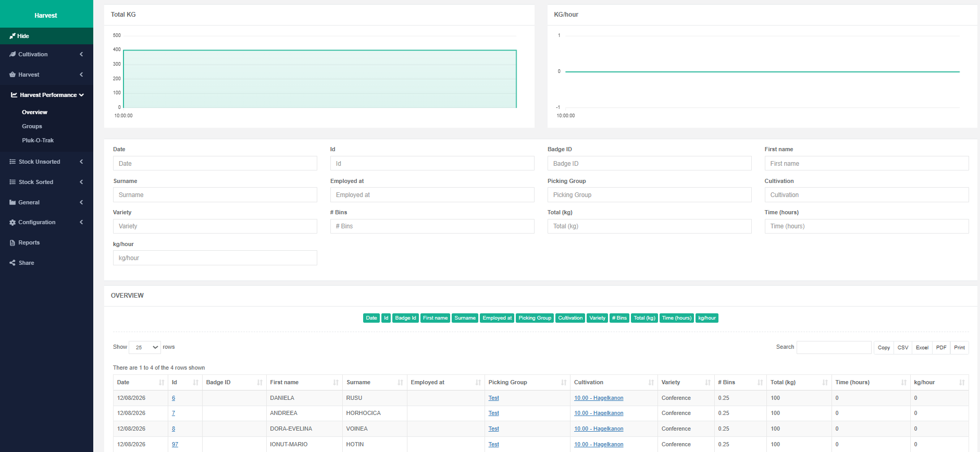Screen dimensions: 980x452
Task: Toggle Id column visibility button
Action: pyautogui.click(x=386, y=318)
